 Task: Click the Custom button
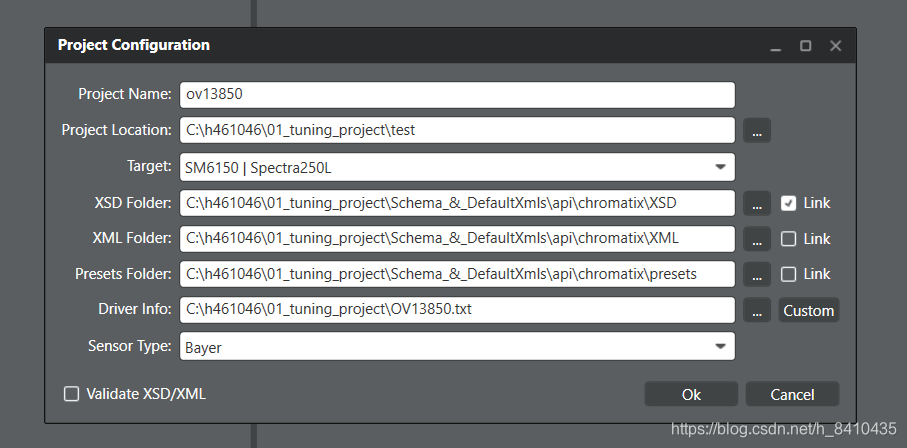pos(809,310)
